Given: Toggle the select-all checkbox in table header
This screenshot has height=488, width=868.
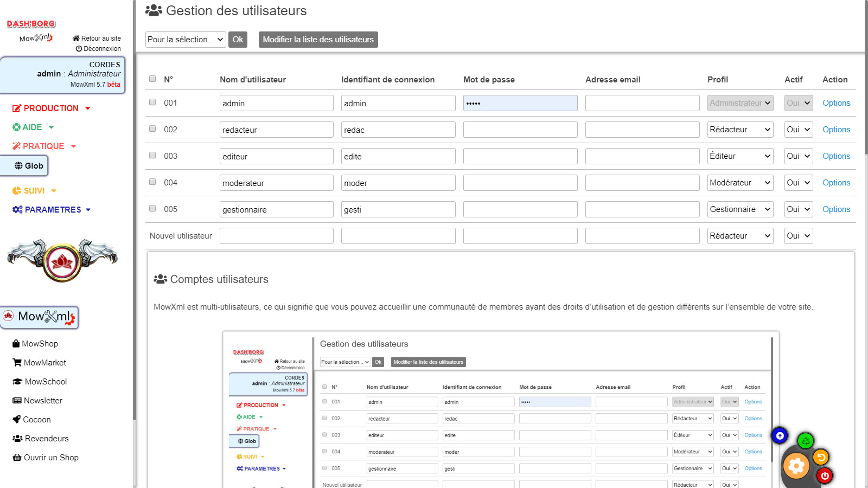Looking at the screenshot, I should coord(152,79).
